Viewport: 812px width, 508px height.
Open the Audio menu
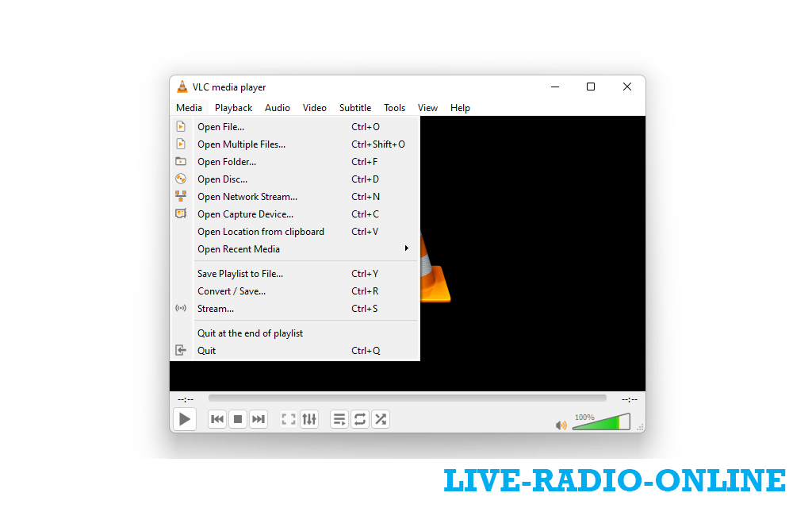pyautogui.click(x=278, y=108)
